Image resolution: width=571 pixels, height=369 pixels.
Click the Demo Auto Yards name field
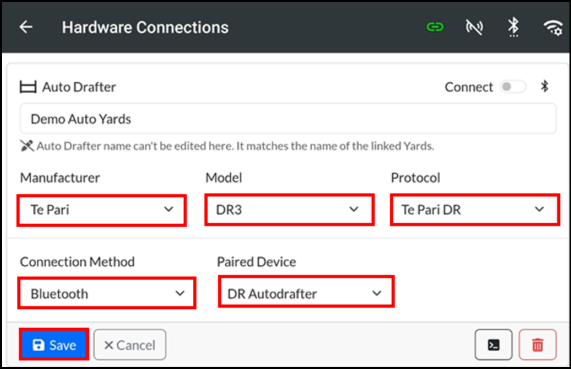pos(288,119)
